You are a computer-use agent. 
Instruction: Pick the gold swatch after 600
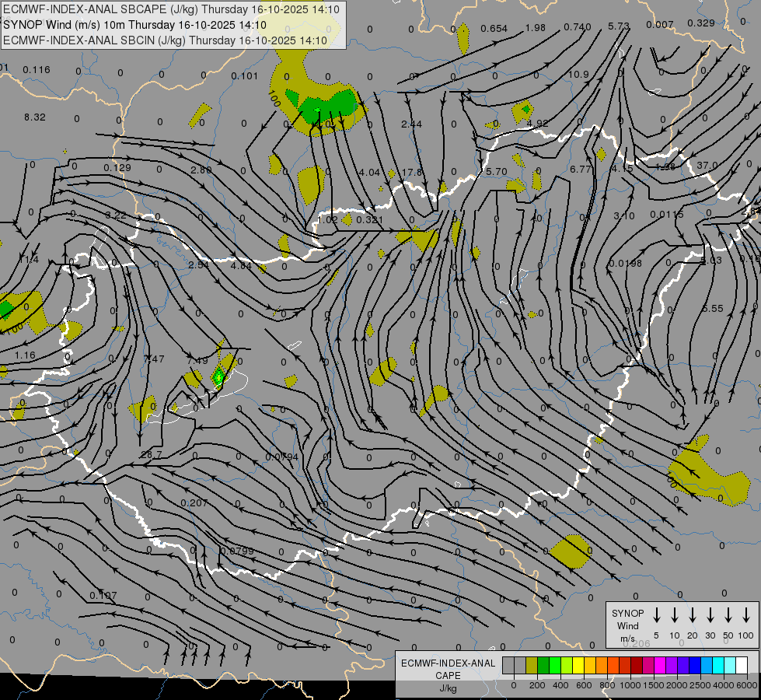pos(590,665)
